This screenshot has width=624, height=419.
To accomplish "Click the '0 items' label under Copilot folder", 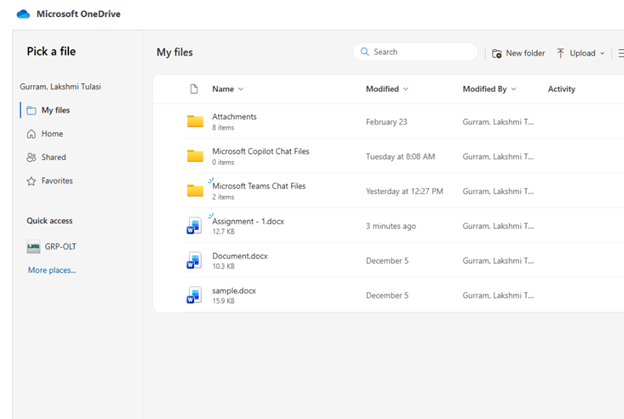I will click(223, 162).
